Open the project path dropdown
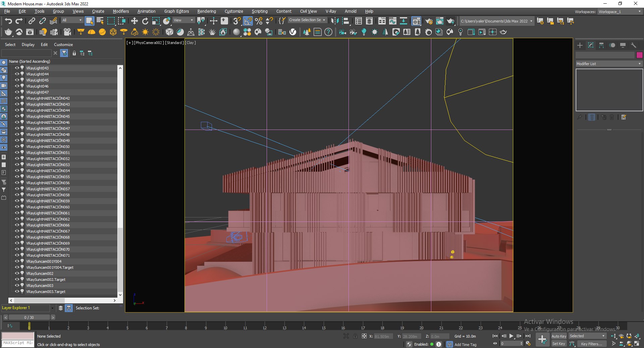 496,21
